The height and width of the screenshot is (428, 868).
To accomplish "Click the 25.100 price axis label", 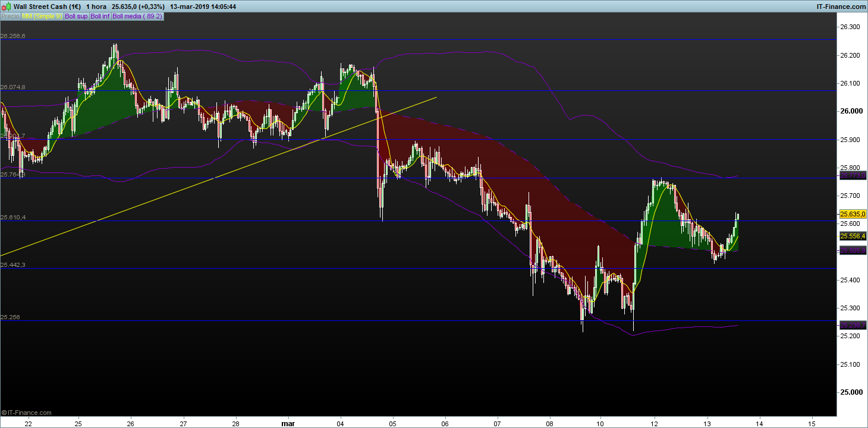I will point(850,364).
